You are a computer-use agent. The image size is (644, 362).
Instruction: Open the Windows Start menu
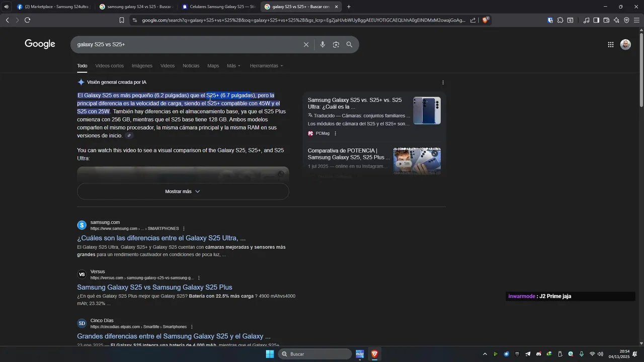tap(270, 354)
